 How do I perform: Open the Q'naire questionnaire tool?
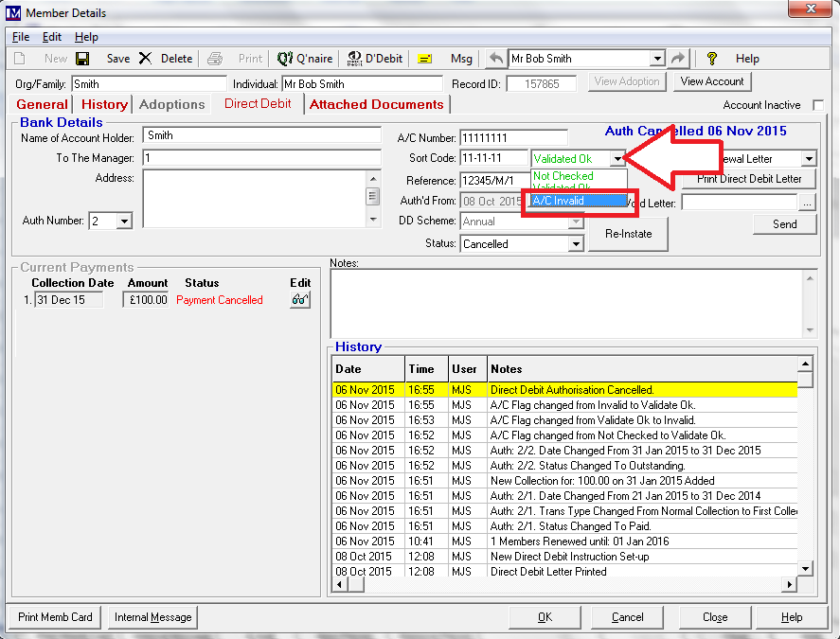click(305, 59)
